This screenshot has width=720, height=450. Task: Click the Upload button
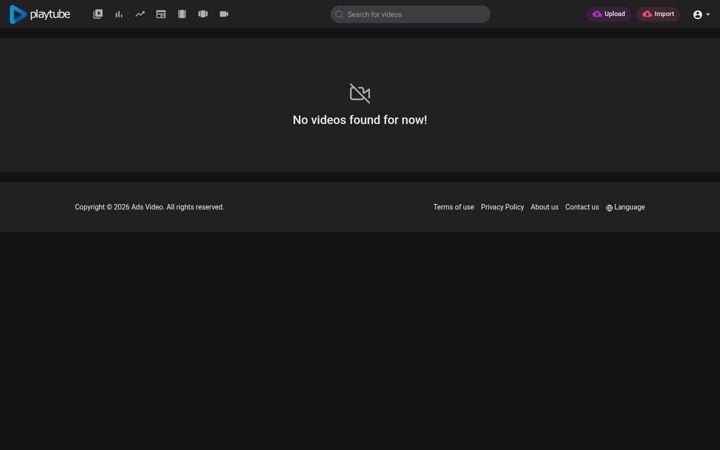coord(608,14)
